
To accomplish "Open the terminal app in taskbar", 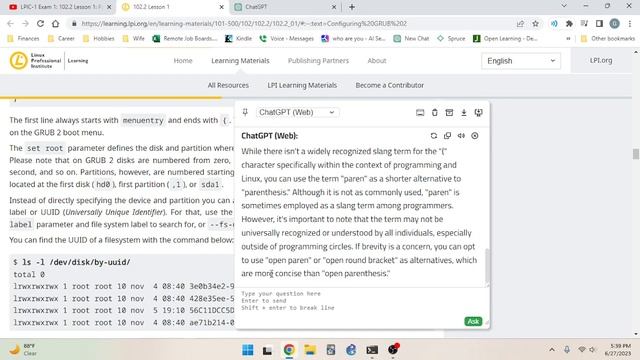I will coord(372,350).
